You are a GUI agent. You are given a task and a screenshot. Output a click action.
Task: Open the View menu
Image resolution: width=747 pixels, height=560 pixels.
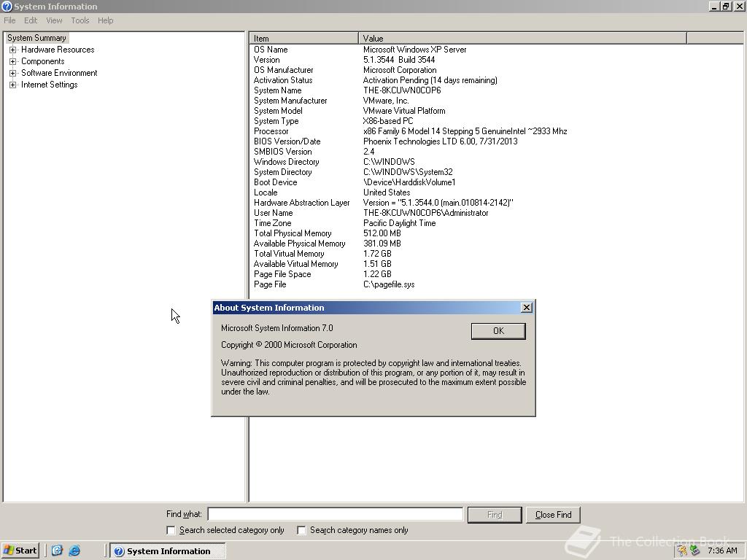point(54,20)
